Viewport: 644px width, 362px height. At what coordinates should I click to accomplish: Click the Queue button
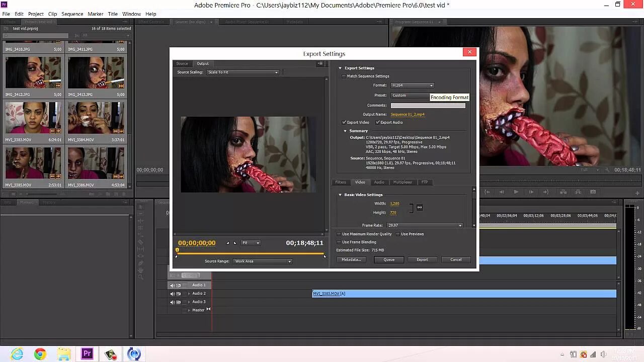tap(389, 260)
